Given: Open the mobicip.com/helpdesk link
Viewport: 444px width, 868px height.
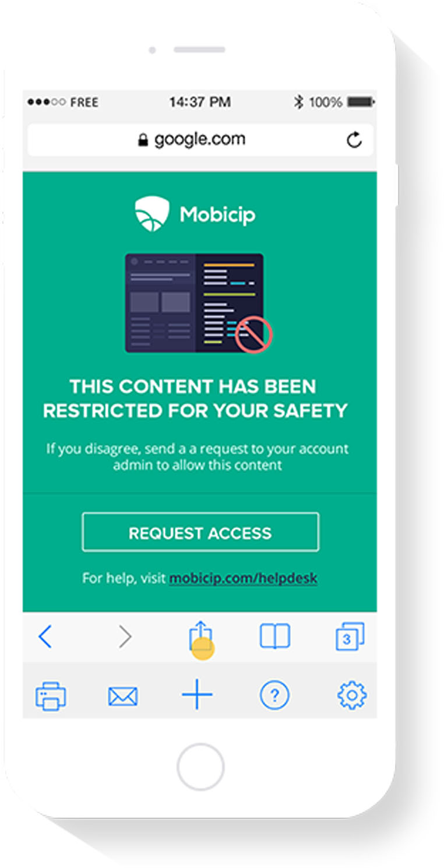Looking at the screenshot, I should pyautogui.click(x=243, y=578).
